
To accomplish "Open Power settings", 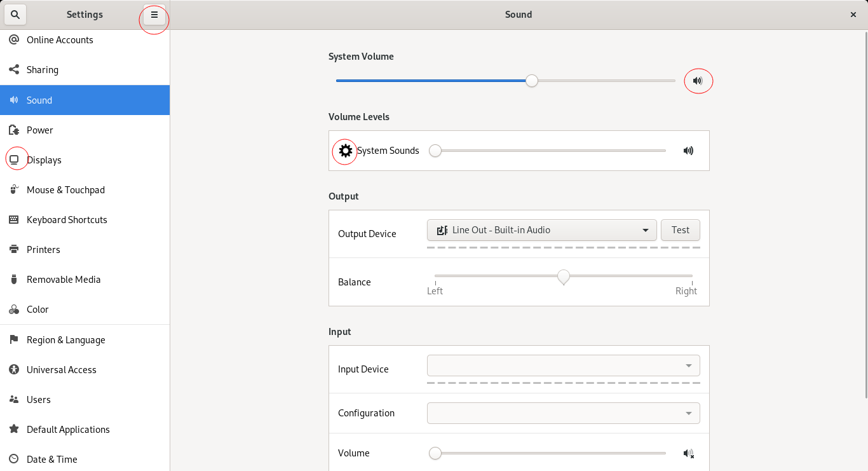I will (x=85, y=130).
